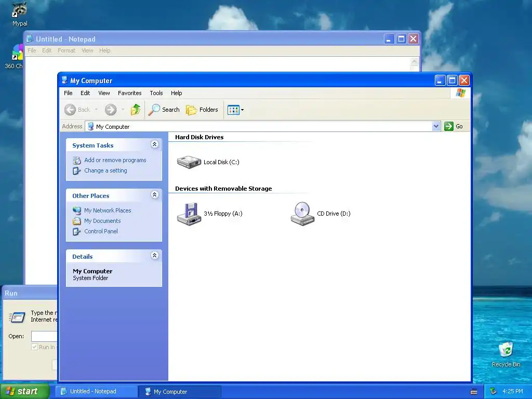The width and height of the screenshot is (532, 399).
Task: Click the My Network Places icon
Action: click(77, 210)
